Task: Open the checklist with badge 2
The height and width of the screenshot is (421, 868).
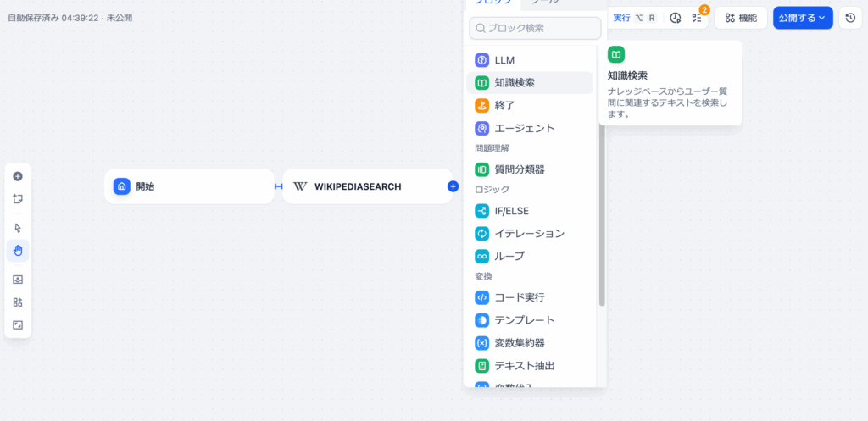Action: click(x=697, y=18)
